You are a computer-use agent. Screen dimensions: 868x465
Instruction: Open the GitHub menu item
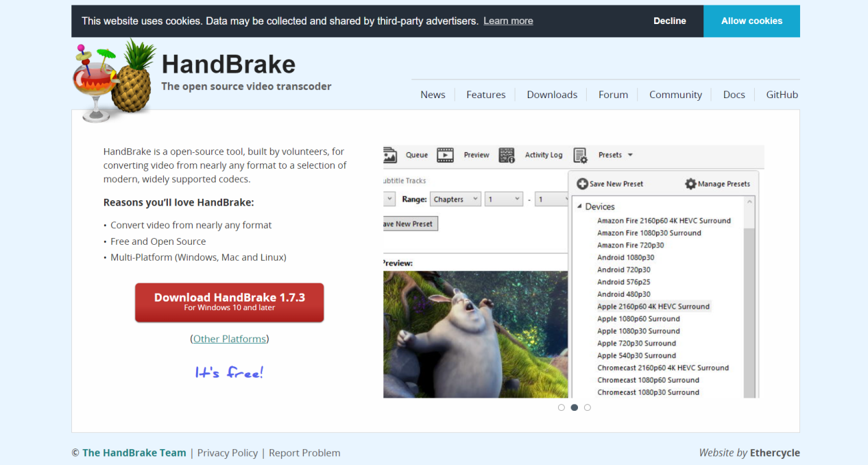click(782, 95)
